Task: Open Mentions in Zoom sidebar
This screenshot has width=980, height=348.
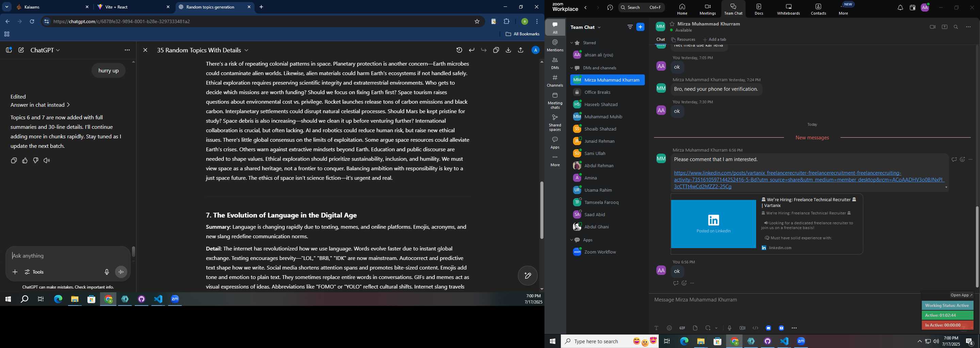Action: tap(555, 46)
